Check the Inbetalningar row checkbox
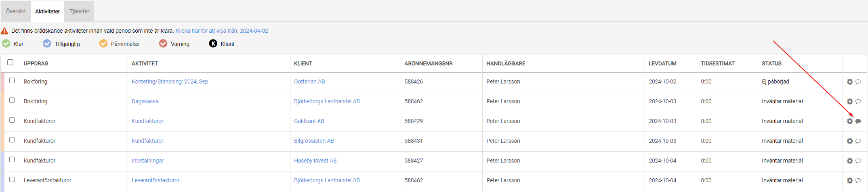Image resolution: width=868 pixels, height=192 pixels. [12, 160]
